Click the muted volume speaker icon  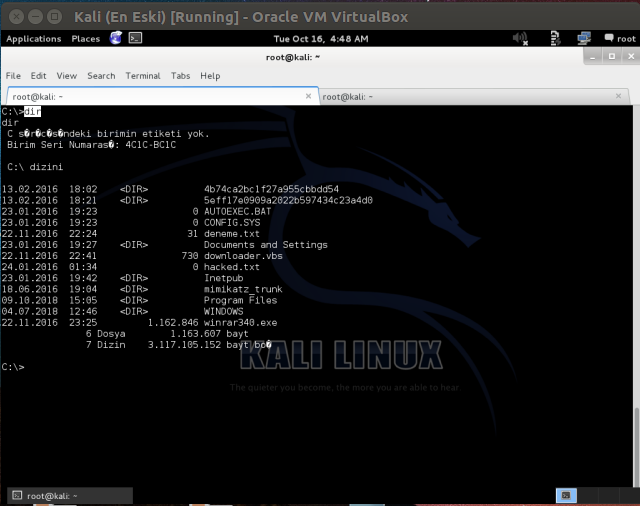(520, 38)
